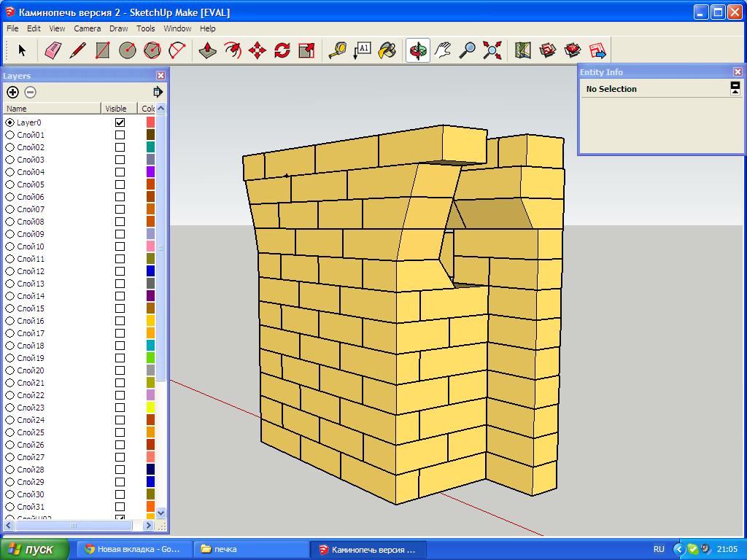Select the Eraser tool
747x560 pixels.
(x=53, y=50)
